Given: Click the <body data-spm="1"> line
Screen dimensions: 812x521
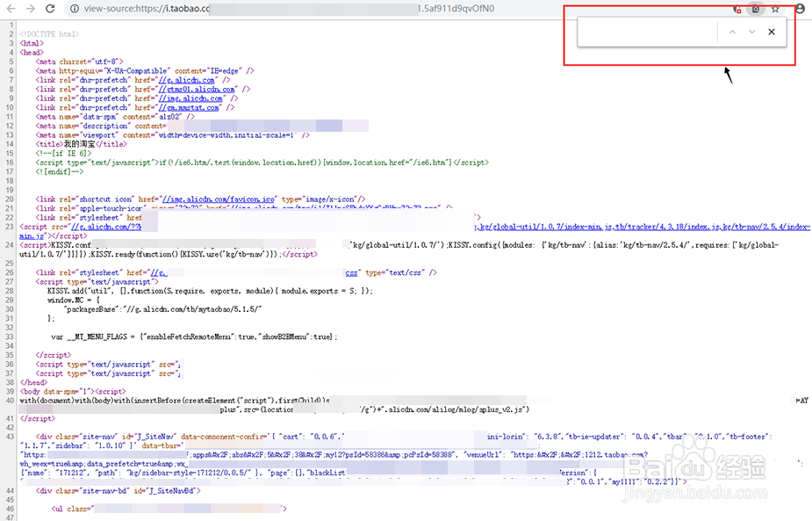Looking at the screenshot, I should click(73, 392).
